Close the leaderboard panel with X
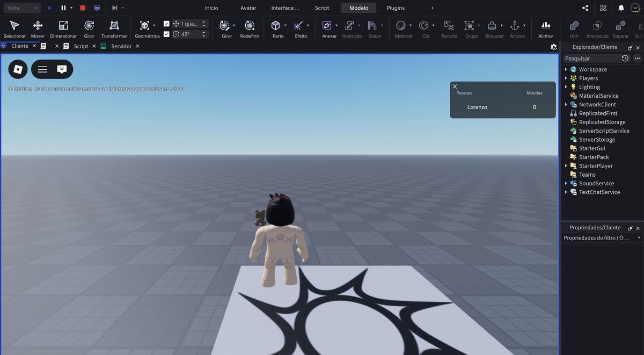This screenshot has width=644, height=355. point(455,86)
